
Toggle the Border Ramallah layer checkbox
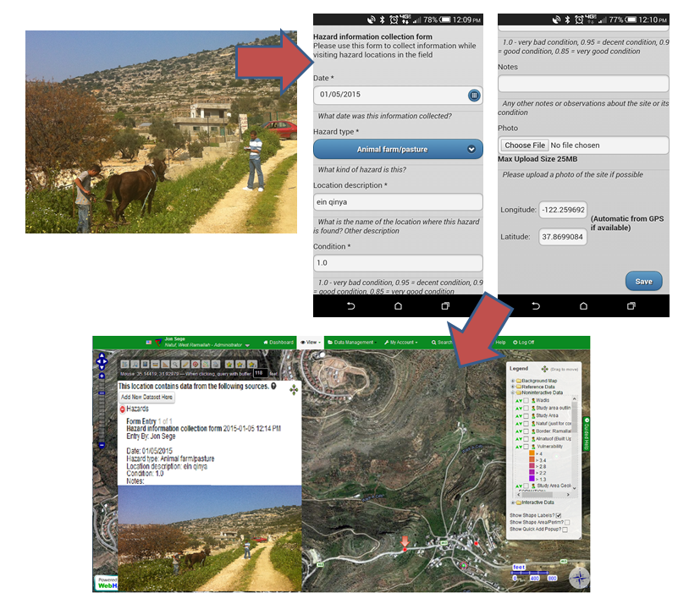point(526,431)
